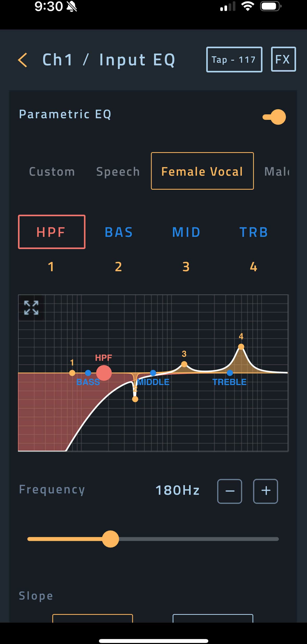Activate the Tap - 117 tempo button

coord(234,59)
